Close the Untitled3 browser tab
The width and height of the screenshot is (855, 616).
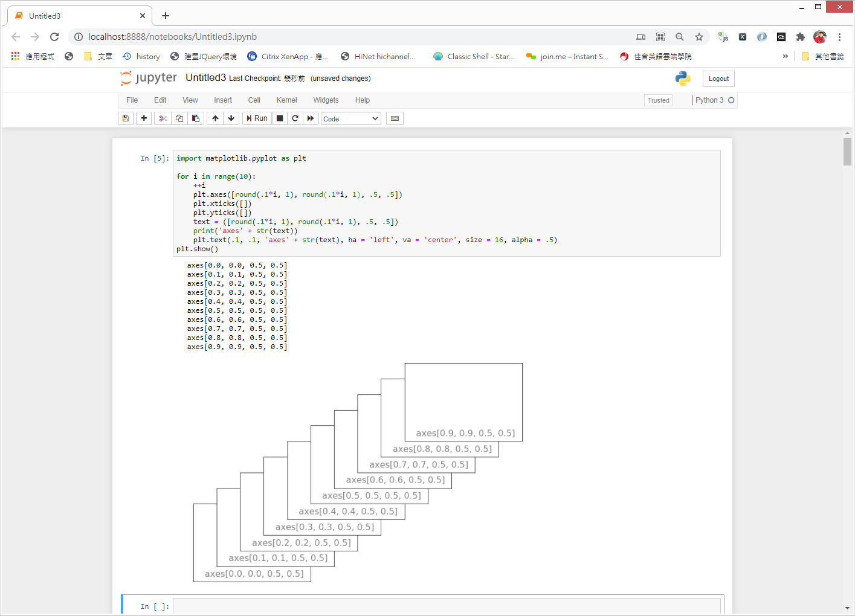[x=143, y=16]
